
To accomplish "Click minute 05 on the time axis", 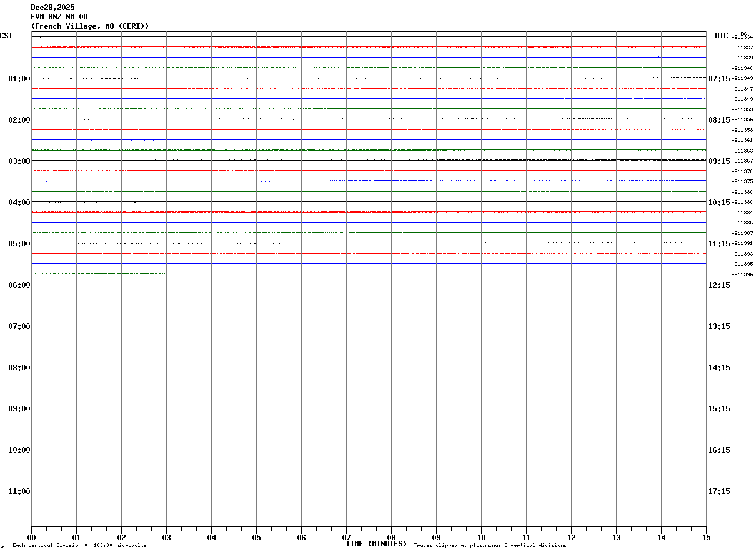I will click(256, 538).
